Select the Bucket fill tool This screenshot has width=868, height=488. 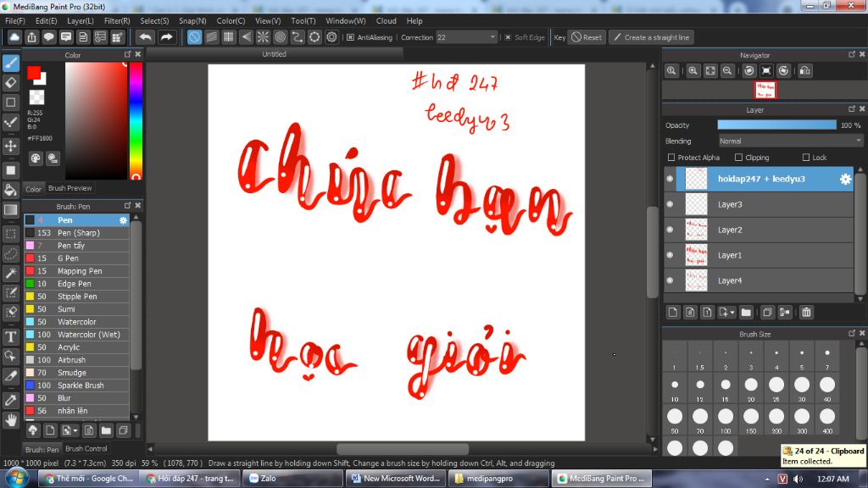(x=11, y=190)
